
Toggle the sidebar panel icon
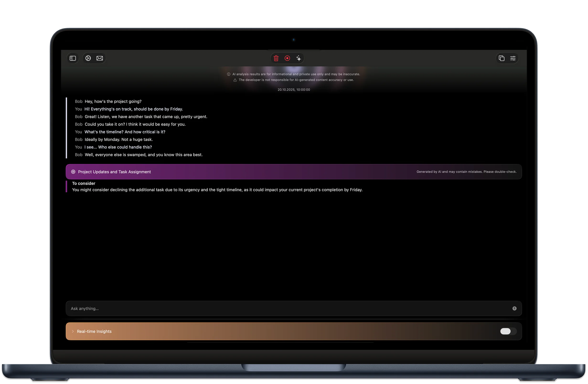coord(73,58)
